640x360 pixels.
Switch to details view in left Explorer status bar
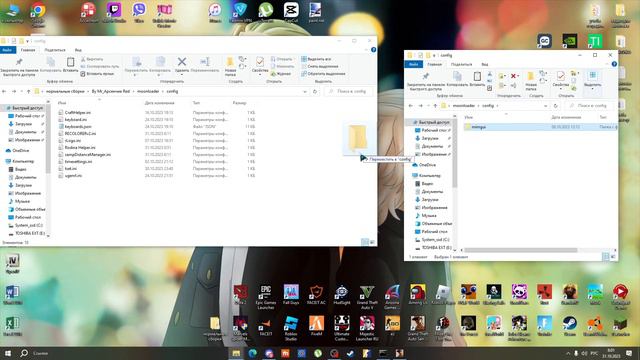[x=365, y=242]
